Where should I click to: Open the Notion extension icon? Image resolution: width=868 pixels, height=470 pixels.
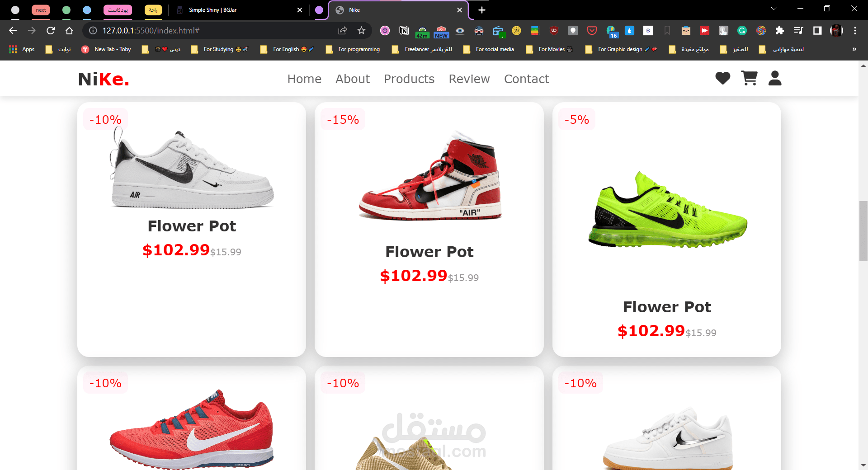[x=404, y=30]
